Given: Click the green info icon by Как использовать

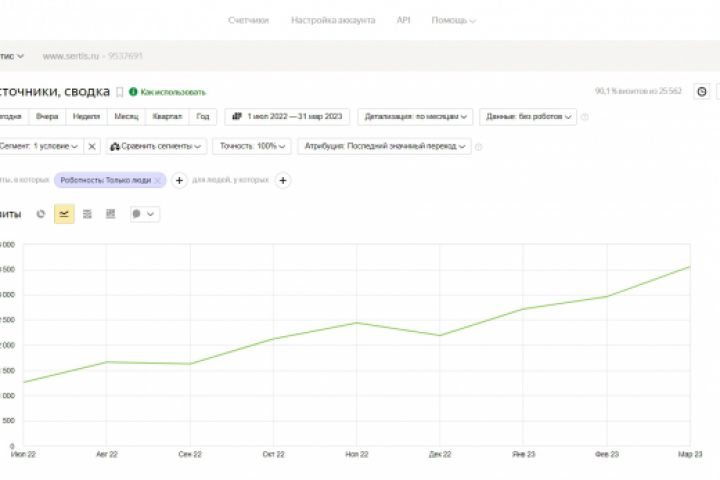Looking at the screenshot, I should (x=133, y=92).
